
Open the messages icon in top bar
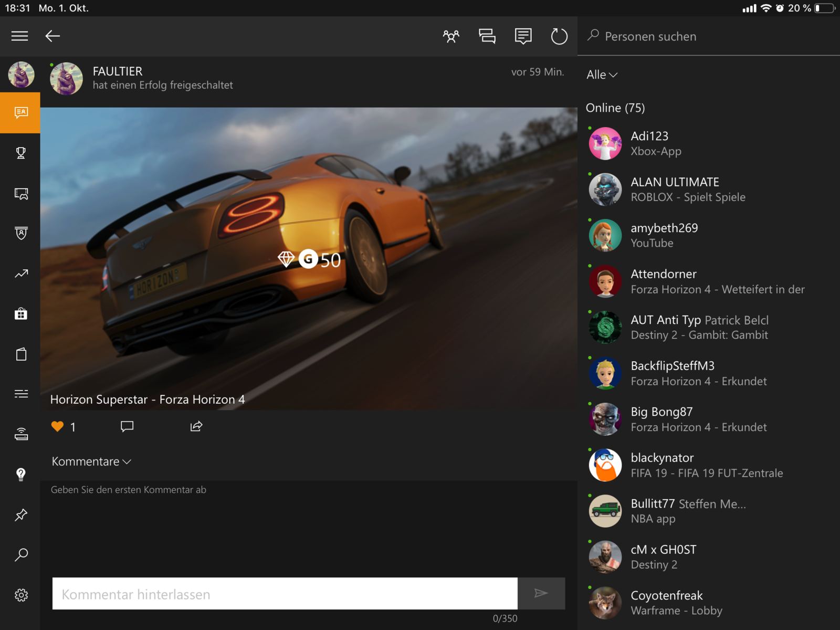[x=523, y=36]
